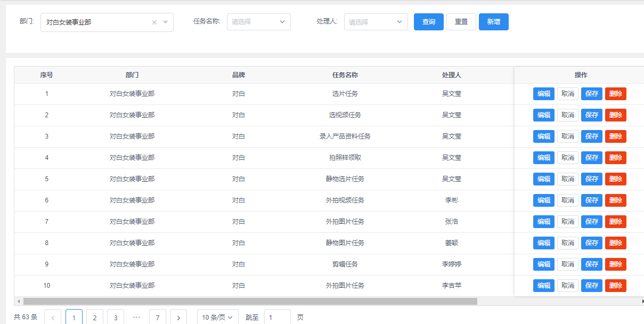
Task: Click the 查询 button
Action: 429,22
